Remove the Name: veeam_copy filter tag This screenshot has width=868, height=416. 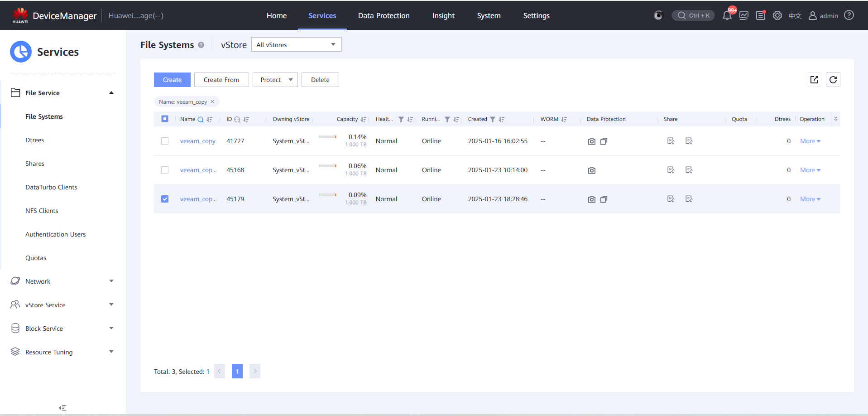click(212, 102)
